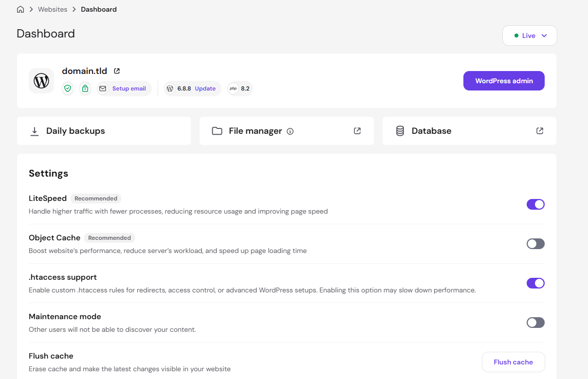Open WordPress admin
The image size is (588, 379).
(504, 81)
